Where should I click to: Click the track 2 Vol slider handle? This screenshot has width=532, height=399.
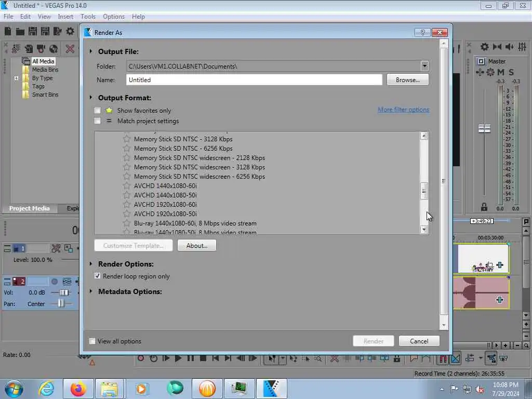coord(63,292)
